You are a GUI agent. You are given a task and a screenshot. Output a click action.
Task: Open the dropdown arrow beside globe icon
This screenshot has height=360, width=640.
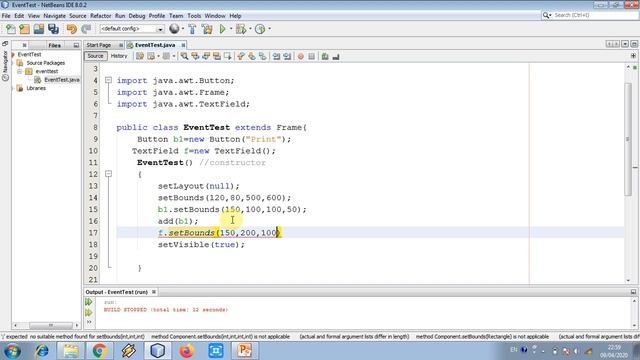click(x=182, y=29)
